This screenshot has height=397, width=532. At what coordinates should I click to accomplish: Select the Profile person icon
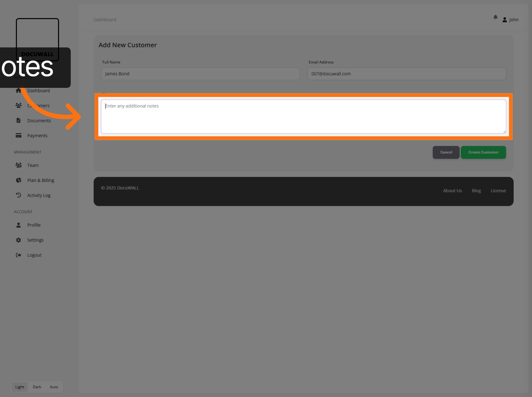point(18,225)
